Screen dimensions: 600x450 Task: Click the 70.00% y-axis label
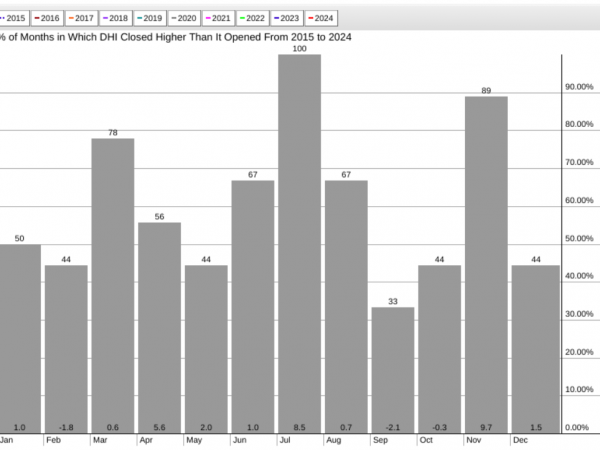[x=579, y=162]
